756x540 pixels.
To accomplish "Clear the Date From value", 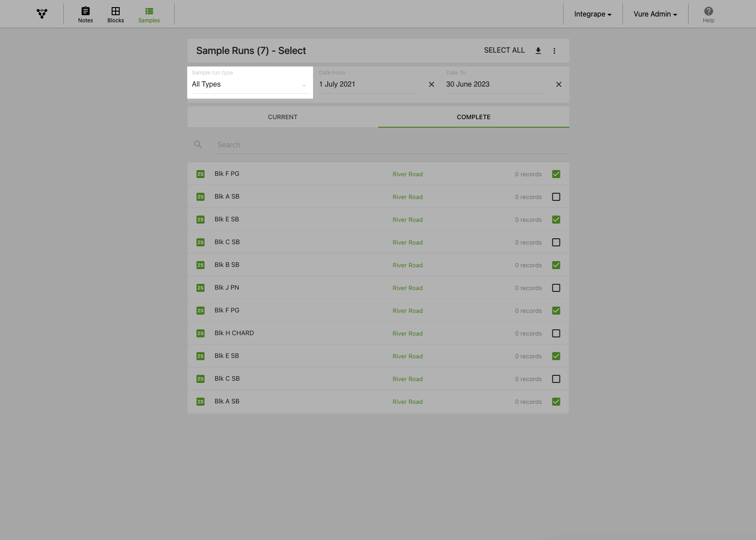I will pyautogui.click(x=431, y=84).
